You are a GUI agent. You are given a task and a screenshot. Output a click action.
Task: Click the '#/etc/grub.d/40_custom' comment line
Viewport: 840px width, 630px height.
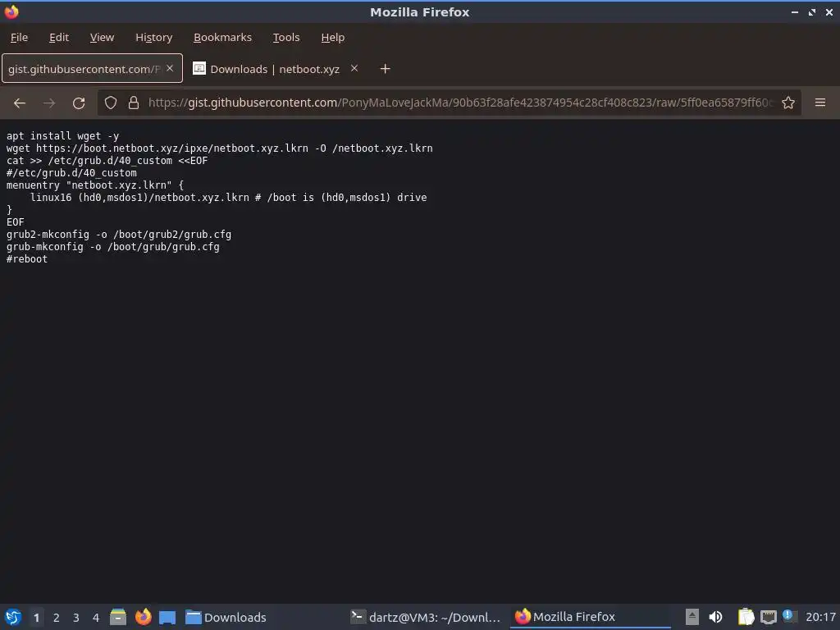(x=72, y=173)
